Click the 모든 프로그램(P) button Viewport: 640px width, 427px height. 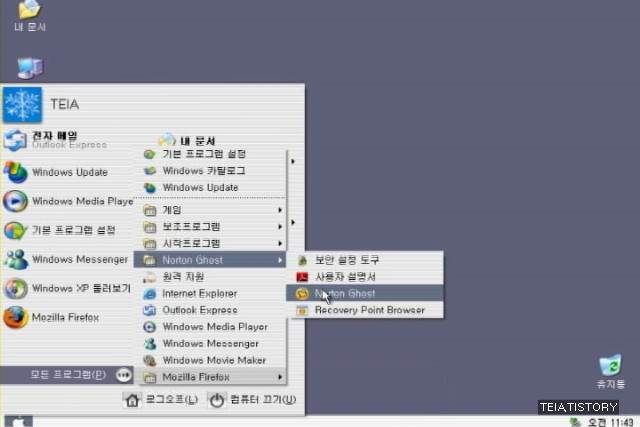pyautogui.click(x=67, y=375)
